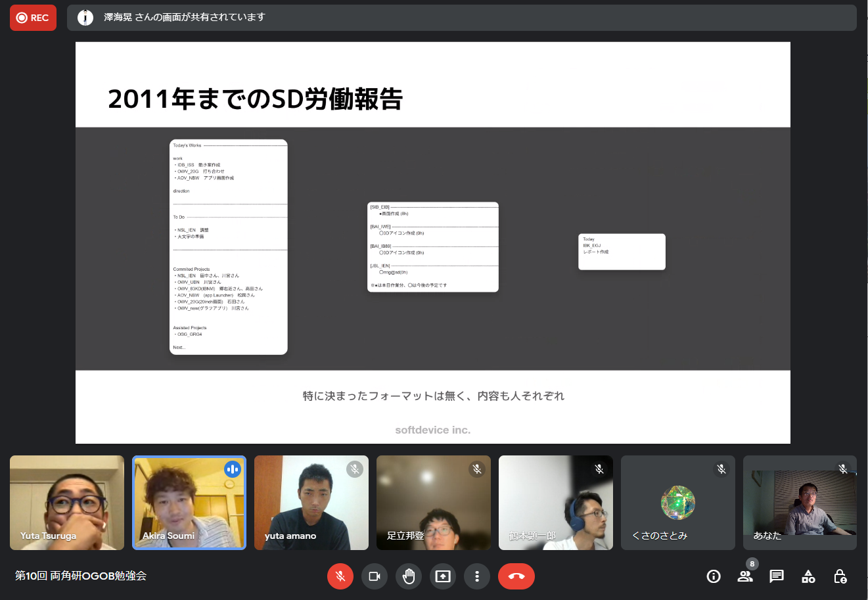Toggle the camera off
Viewport: 868px width, 600px height.
coord(375,576)
